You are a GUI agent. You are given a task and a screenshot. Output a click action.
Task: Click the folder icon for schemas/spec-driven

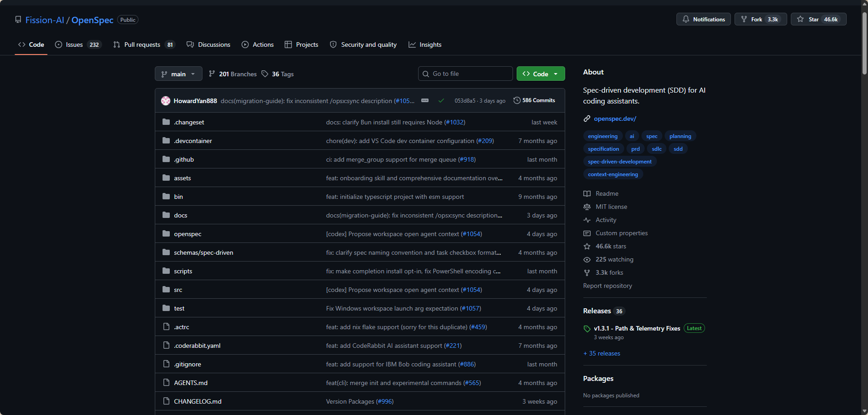coord(166,252)
